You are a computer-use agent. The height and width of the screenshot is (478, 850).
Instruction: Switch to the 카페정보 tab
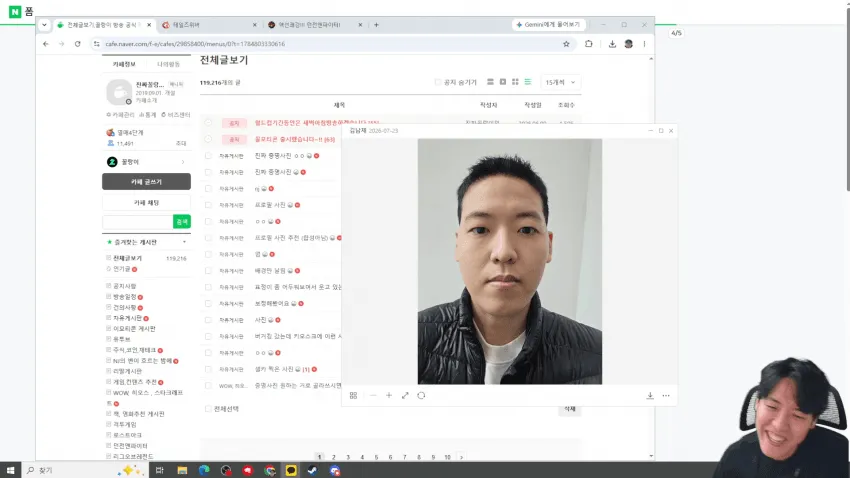click(x=124, y=64)
